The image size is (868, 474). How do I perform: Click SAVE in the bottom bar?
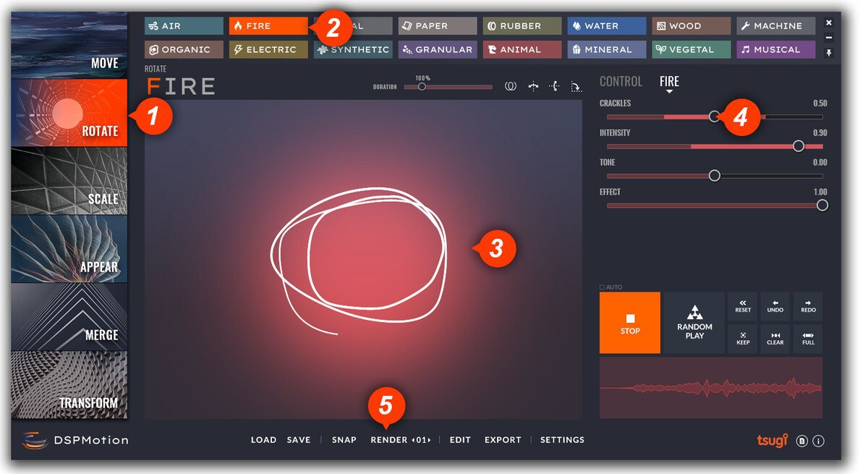[x=299, y=440]
